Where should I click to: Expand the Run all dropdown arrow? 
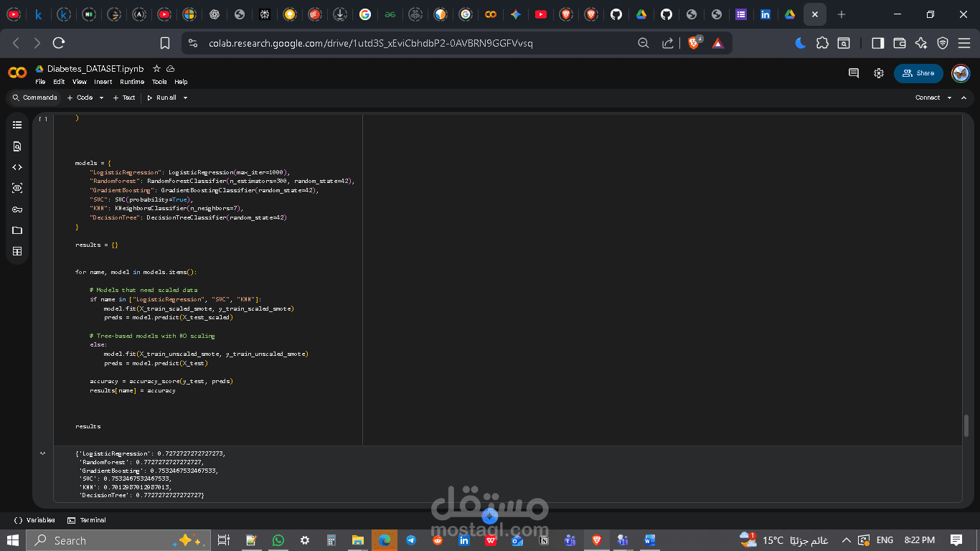point(185,98)
